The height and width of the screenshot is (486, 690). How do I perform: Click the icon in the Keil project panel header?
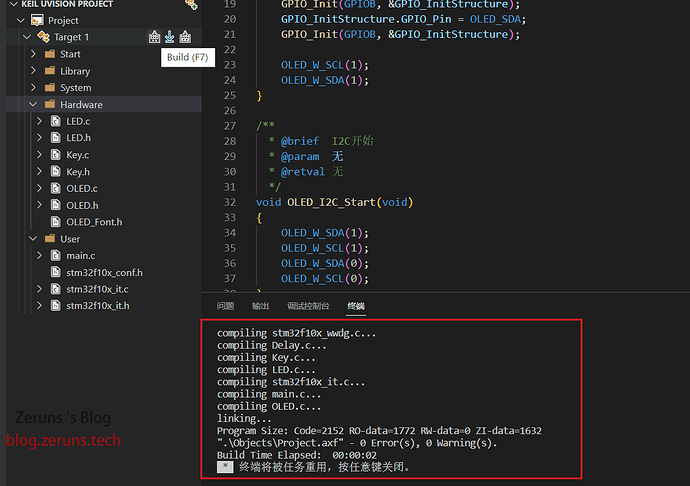[x=191, y=5]
